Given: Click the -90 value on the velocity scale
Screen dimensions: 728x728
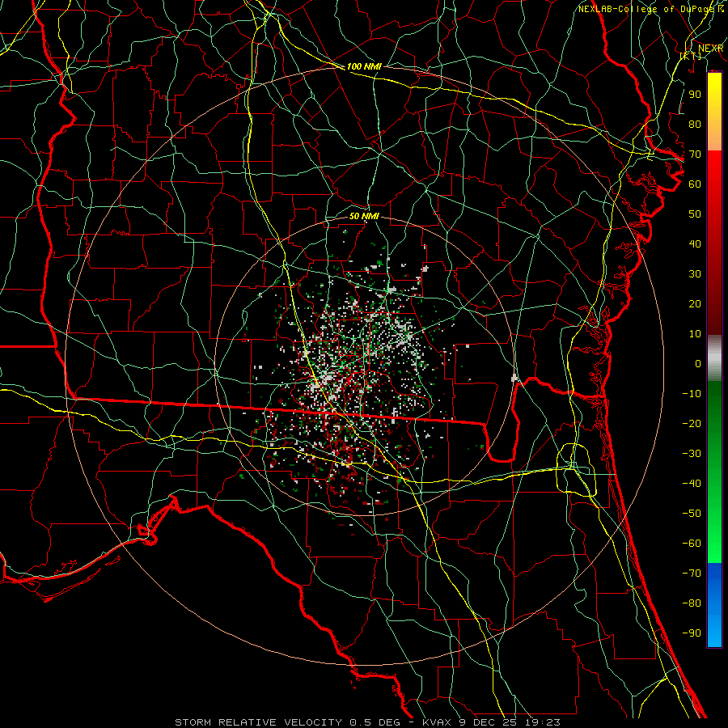Looking at the screenshot, I should coord(692,633).
